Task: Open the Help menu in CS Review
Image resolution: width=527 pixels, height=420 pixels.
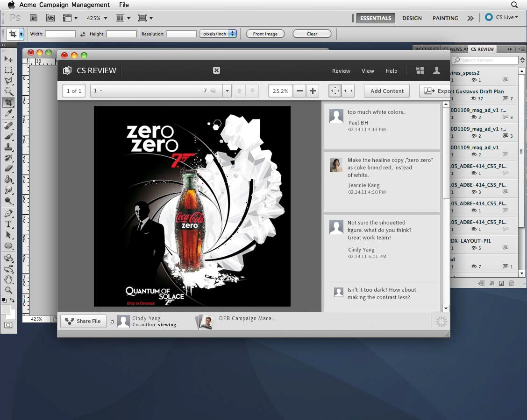Action: [392, 71]
